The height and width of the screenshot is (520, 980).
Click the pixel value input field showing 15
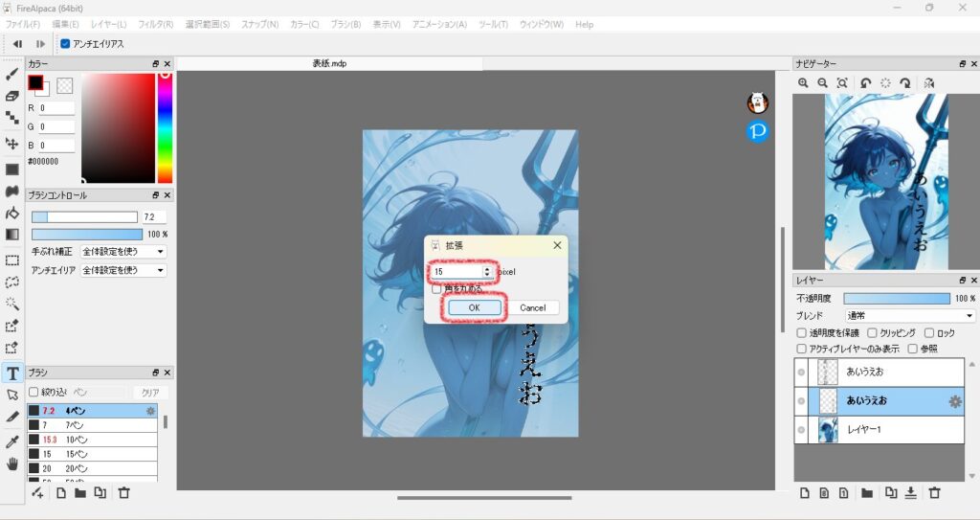point(457,272)
